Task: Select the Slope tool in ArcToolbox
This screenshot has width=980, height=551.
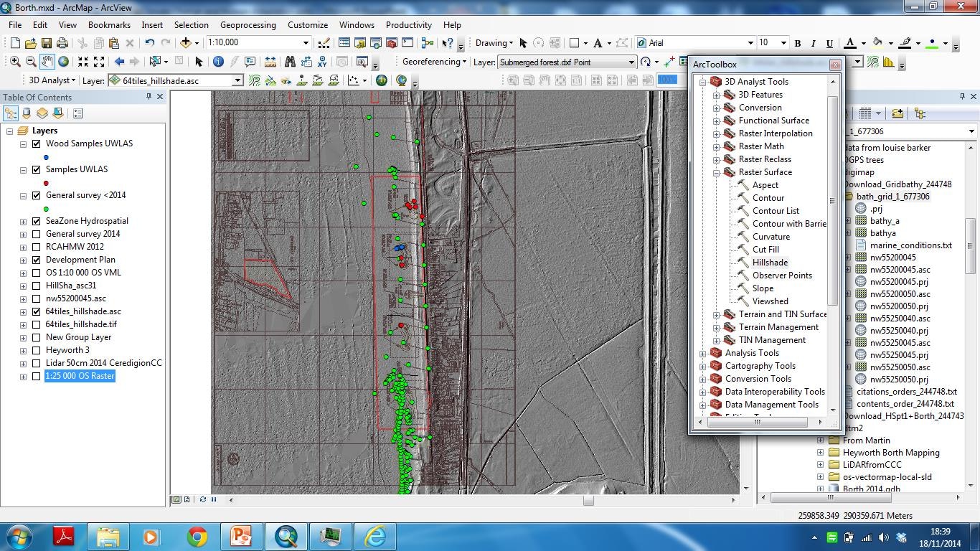Action: pos(763,288)
